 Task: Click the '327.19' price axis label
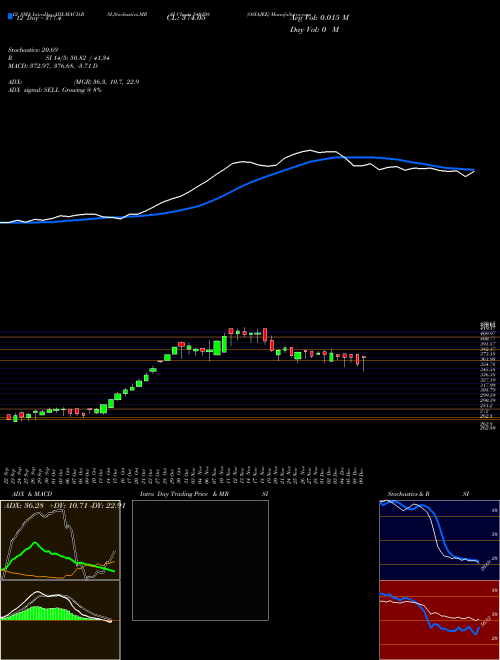click(487, 380)
